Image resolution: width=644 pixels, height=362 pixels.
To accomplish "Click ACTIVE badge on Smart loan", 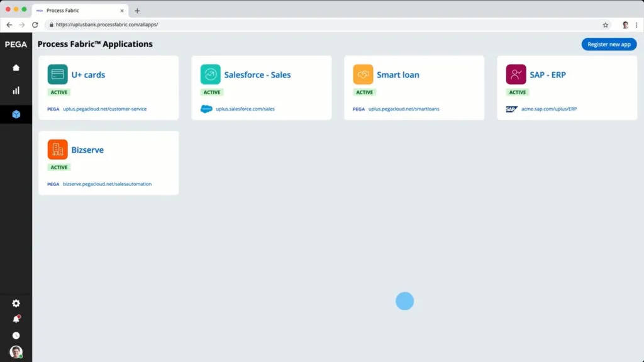I will point(365,92).
